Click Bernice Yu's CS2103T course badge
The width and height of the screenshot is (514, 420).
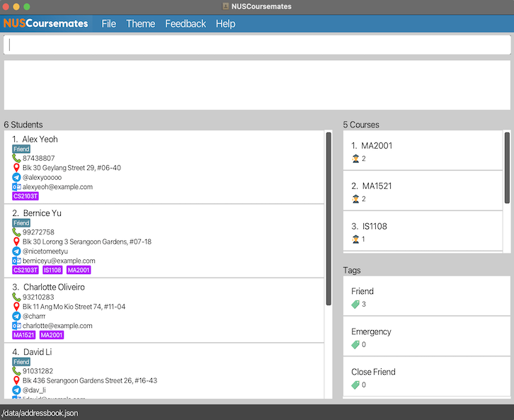[x=25, y=270]
